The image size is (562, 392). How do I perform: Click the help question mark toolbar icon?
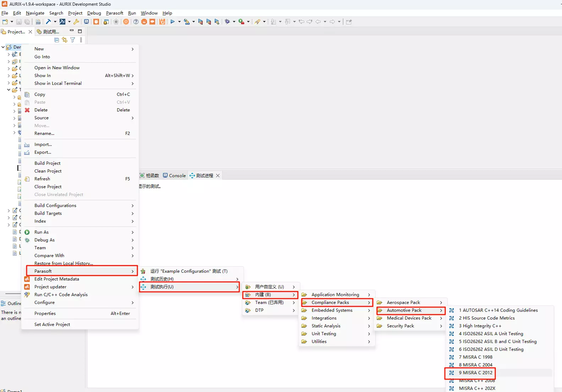136,22
